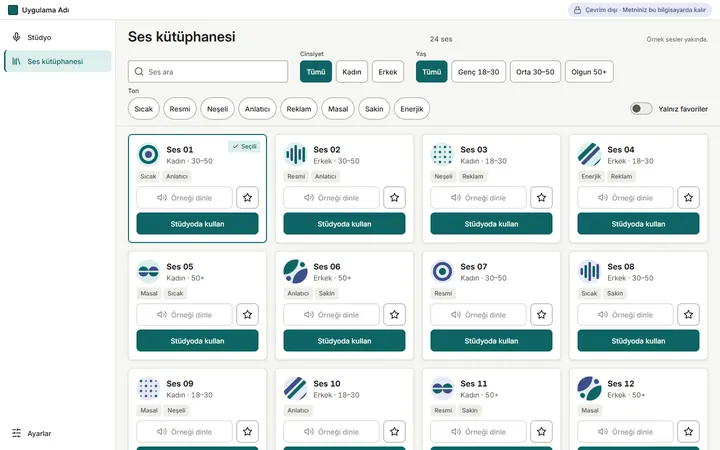Toggle the Neşeli tone chip

[x=218, y=109]
